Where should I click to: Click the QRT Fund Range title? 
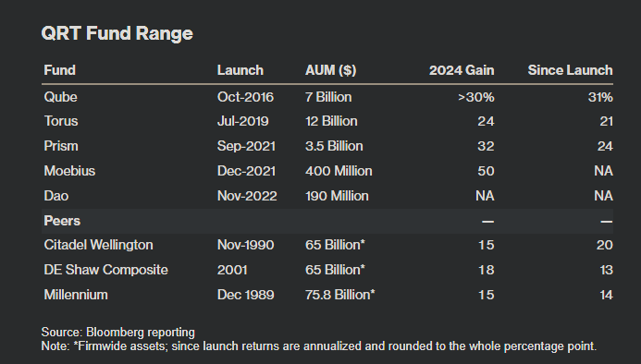coord(117,33)
